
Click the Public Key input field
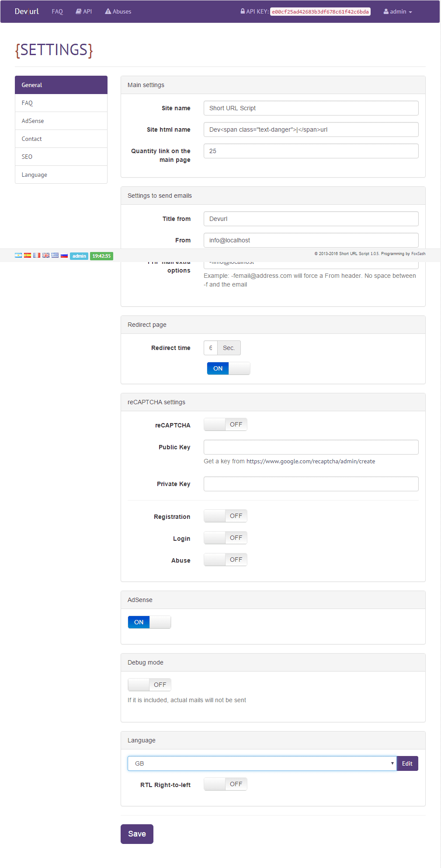(x=311, y=447)
